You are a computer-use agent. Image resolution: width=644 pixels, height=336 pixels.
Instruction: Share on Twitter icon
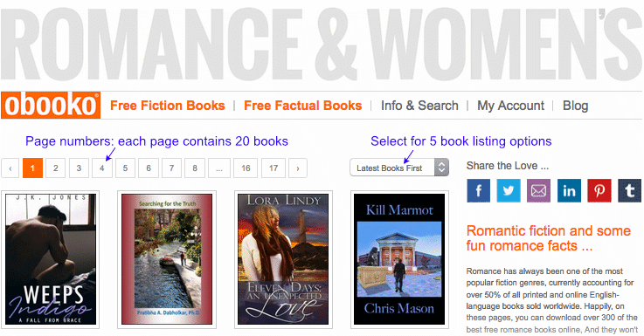(509, 191)
